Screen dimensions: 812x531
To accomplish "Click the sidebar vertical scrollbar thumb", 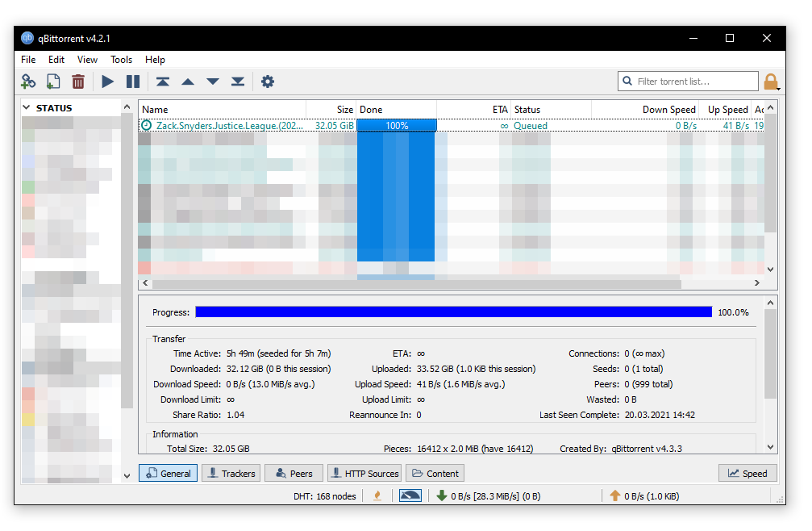I will [127, 261].
